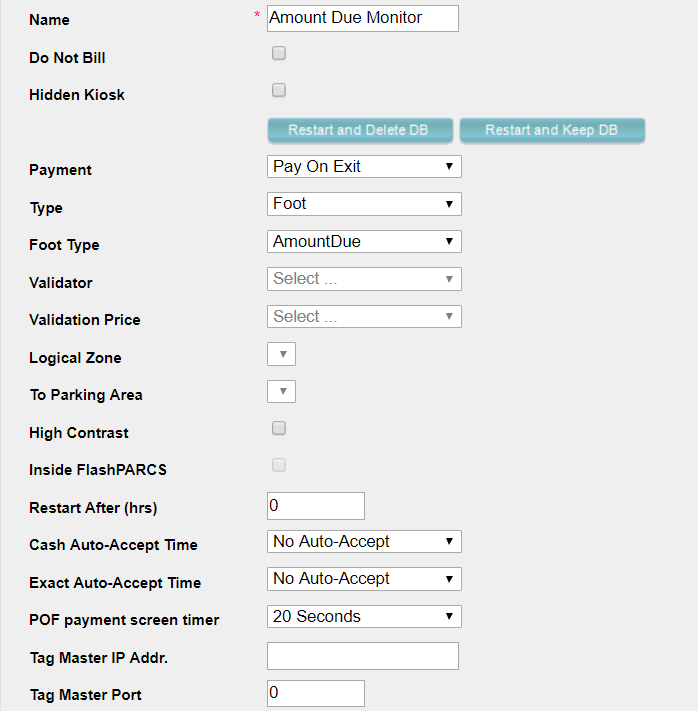Open the Cash Auto-Accept Time dropdown

[364, 541]
